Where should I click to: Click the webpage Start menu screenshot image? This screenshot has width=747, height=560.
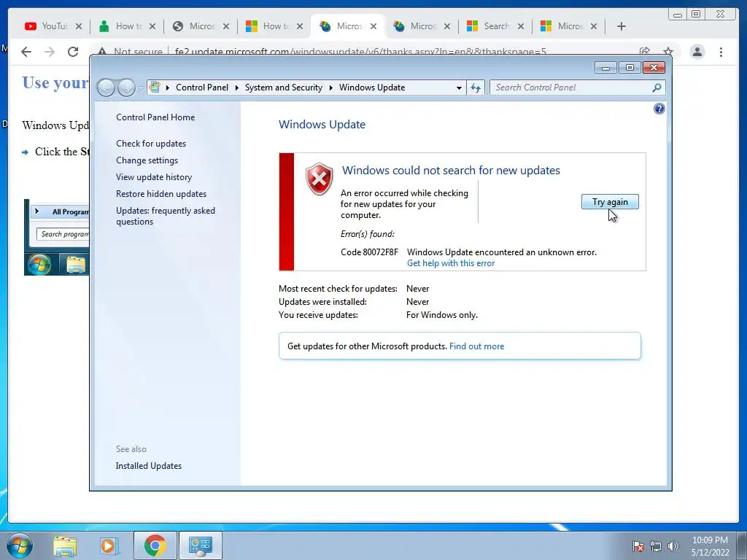[56, 237]
